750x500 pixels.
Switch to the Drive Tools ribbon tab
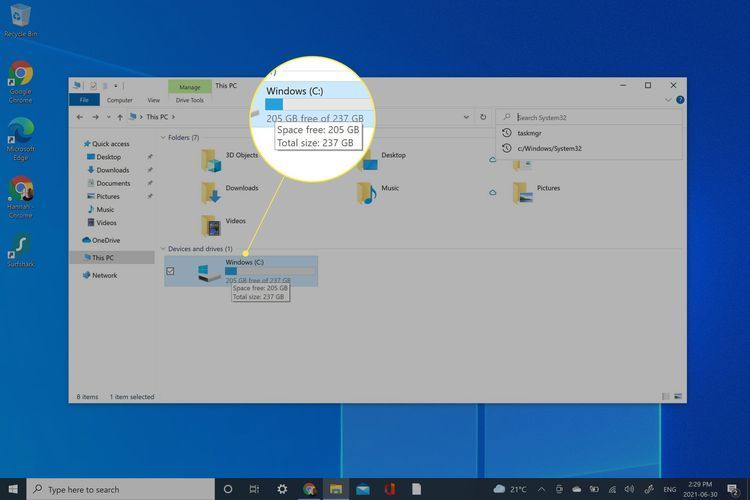189,100
